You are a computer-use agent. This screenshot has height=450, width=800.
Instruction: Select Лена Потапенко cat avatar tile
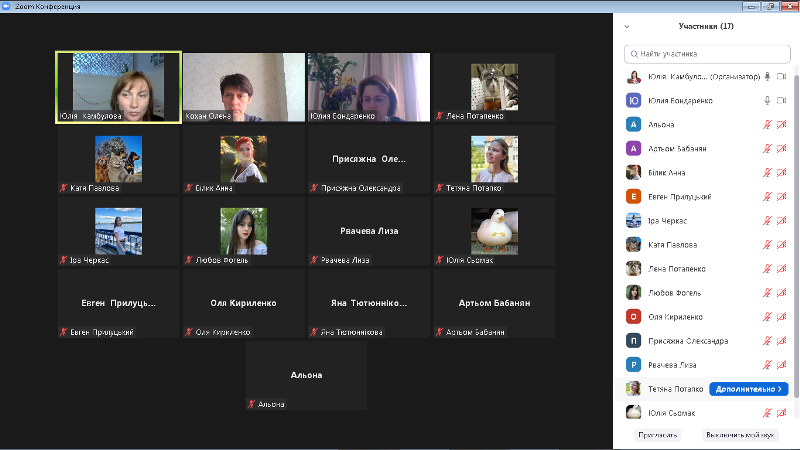click(x=494, y=87)
